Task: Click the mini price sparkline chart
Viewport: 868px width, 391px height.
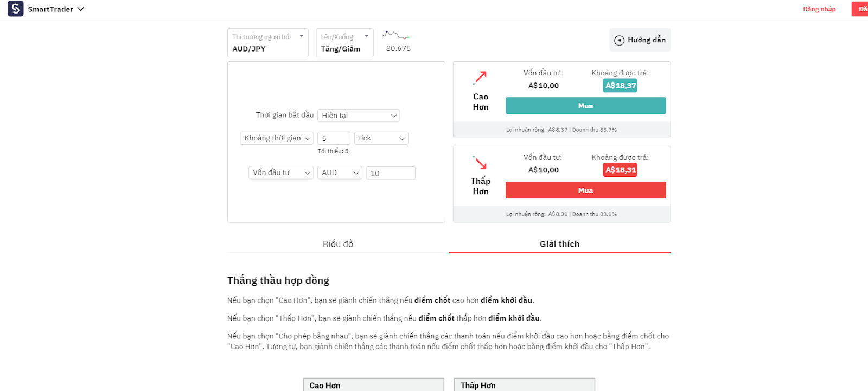Action: click(x=396, y=35)
